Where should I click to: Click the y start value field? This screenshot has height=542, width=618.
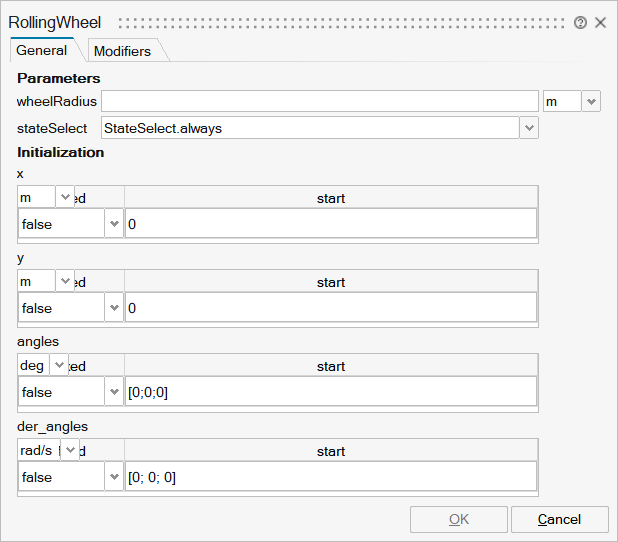coord(330,308)
